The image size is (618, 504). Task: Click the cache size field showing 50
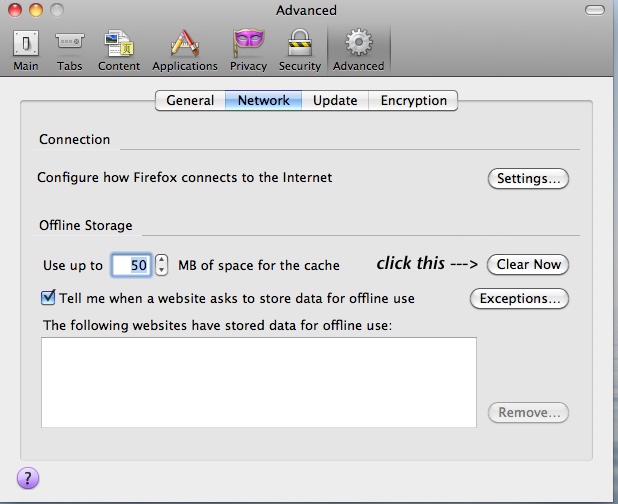[131, 265]
